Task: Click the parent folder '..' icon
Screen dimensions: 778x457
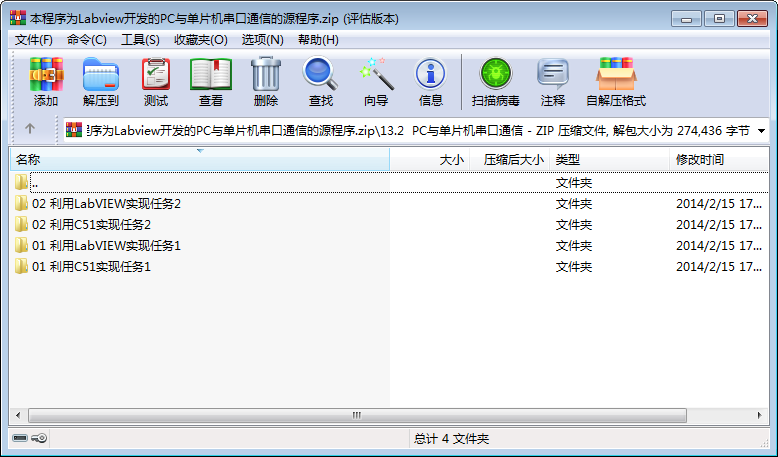Action: point(21,183)
